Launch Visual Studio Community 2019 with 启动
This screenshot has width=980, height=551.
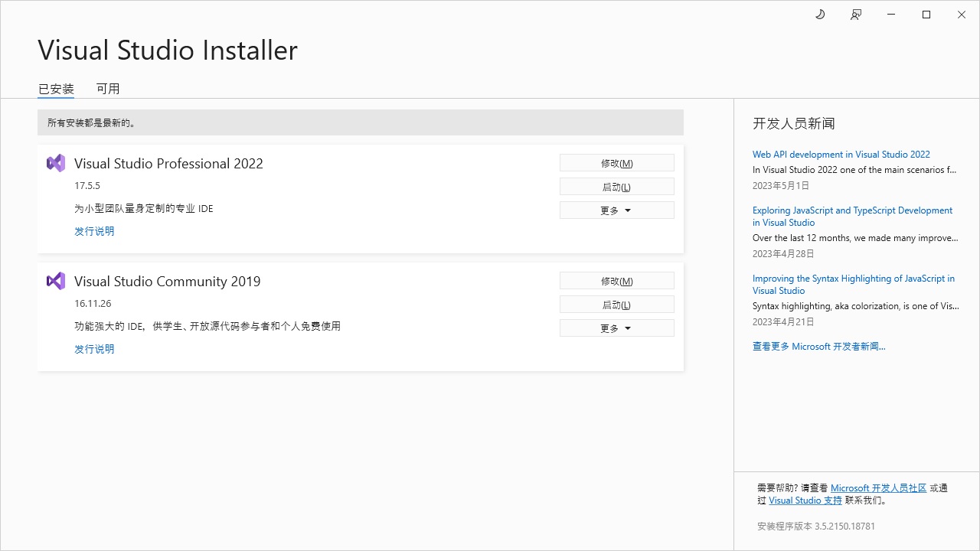616,305
